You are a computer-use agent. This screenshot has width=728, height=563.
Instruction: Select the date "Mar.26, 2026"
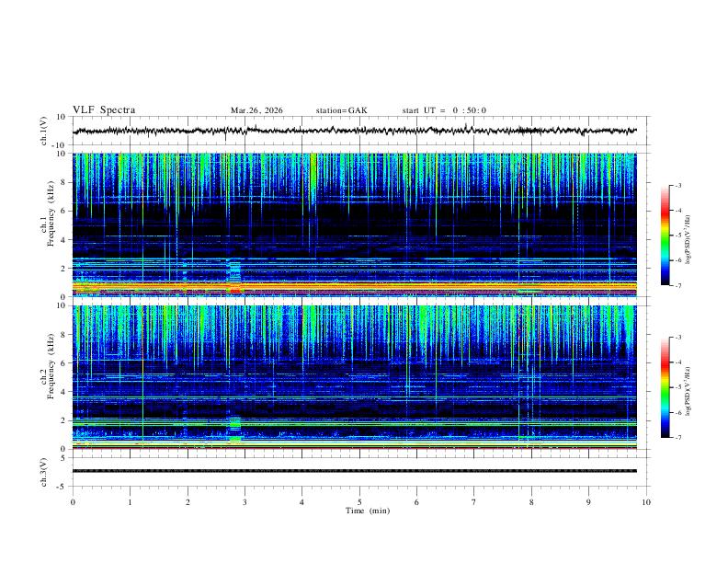256,110
